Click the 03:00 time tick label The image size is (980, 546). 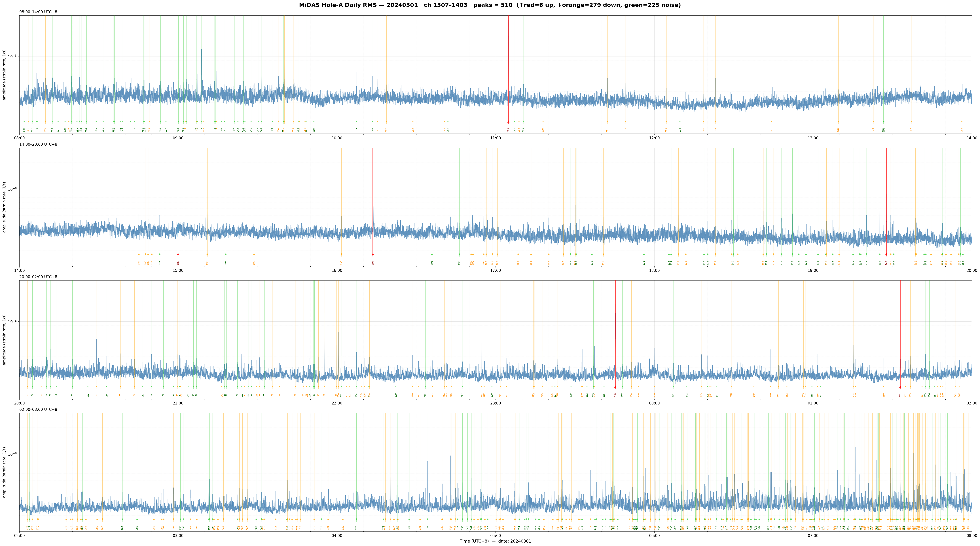[178, 536]
